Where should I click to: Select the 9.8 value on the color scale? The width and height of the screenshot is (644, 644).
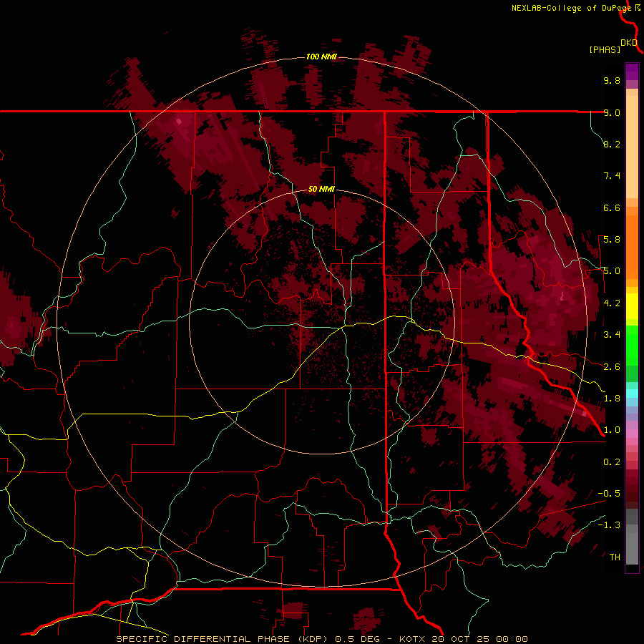[x=612, y=80]
